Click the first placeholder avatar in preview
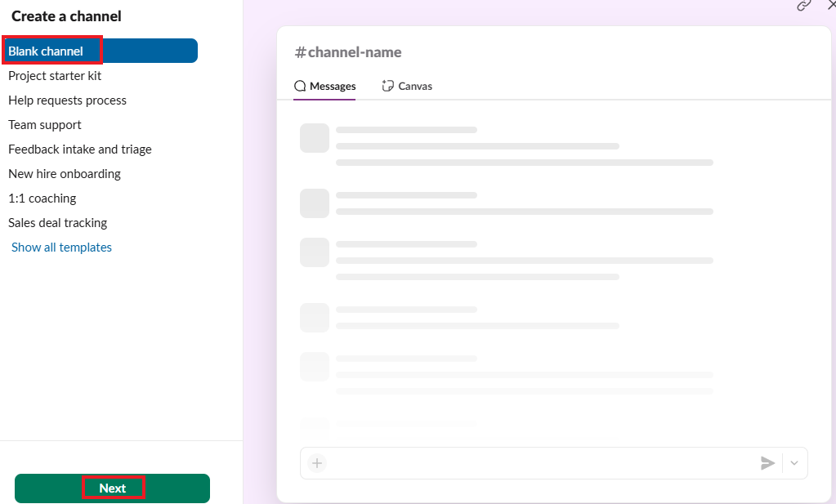 click(315, 138)
